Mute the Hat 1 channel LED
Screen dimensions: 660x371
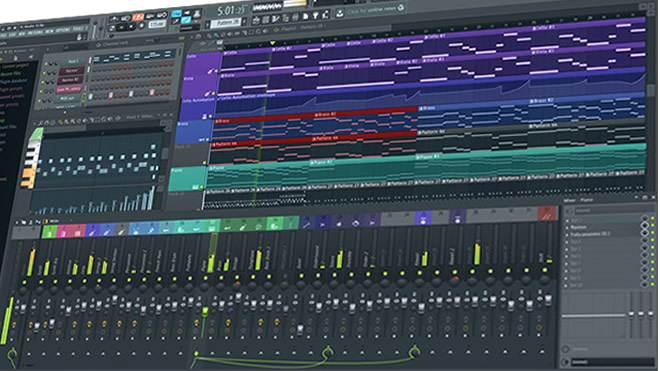[x=46, y=64]
